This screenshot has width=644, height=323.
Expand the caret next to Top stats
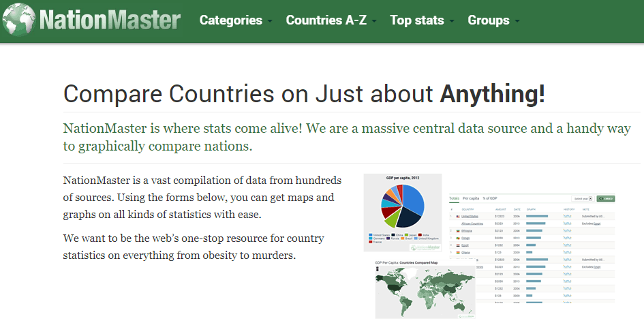451,21
